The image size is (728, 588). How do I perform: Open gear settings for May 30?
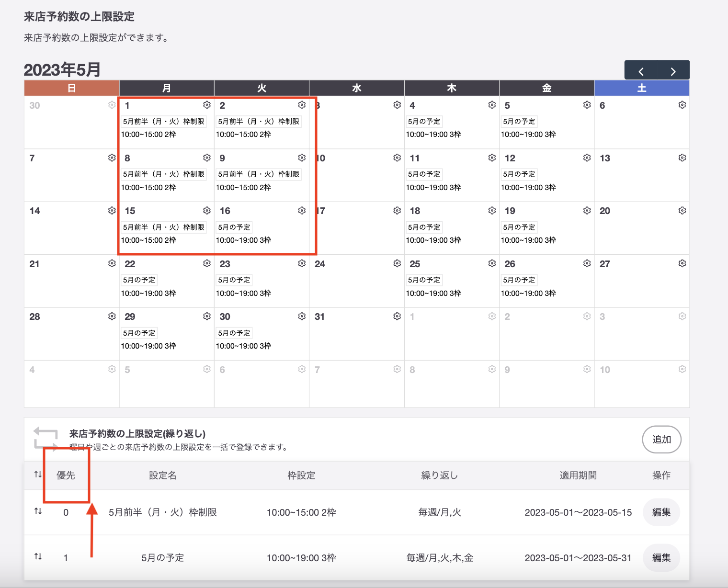(x=302, y=316)
